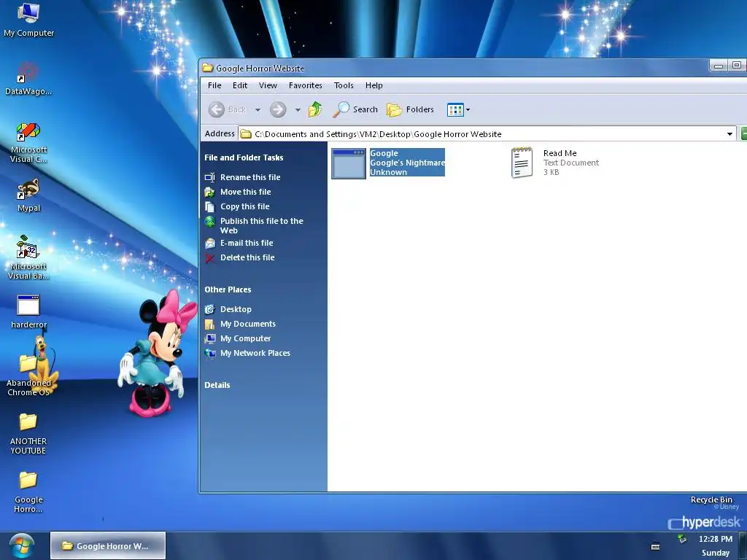Click the Back navigation button
Viewport: 747px width, 560px height.
[228, 109]
